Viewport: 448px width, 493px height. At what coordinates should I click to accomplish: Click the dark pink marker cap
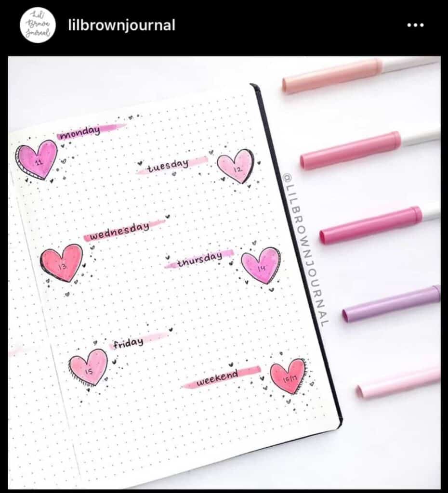coord(371,225)
